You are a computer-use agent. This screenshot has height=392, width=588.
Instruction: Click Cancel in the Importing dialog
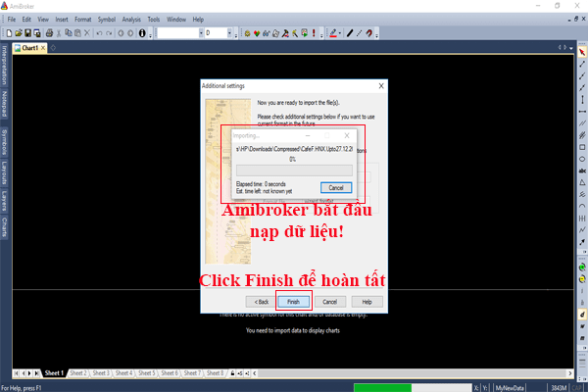(336, 187)
